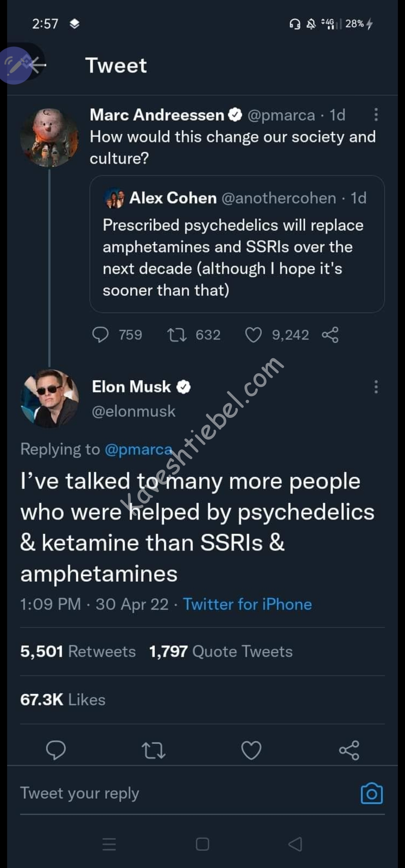Viewport: 405px width, 868px height.
Task: Like Elon Musk's tweet from the action bar
Action: point(251,750)
